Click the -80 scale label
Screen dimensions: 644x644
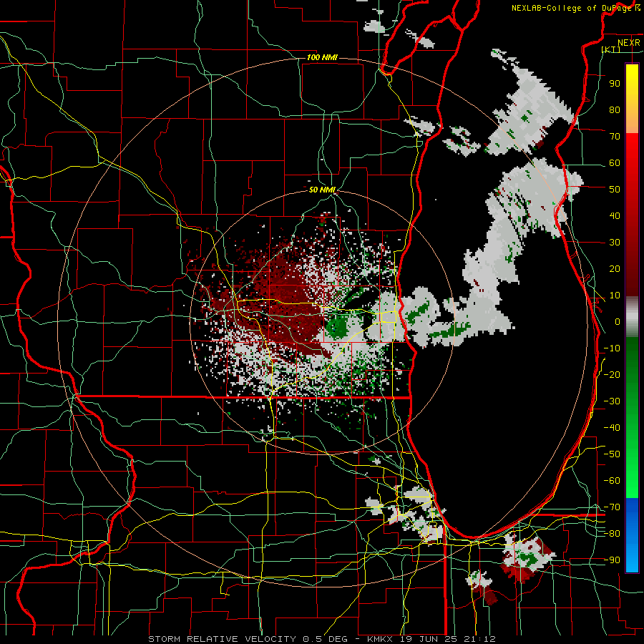612,534
